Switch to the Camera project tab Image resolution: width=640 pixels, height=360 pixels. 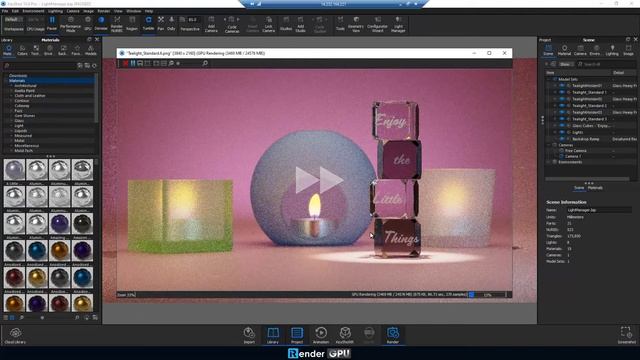(x=580, y=50)
